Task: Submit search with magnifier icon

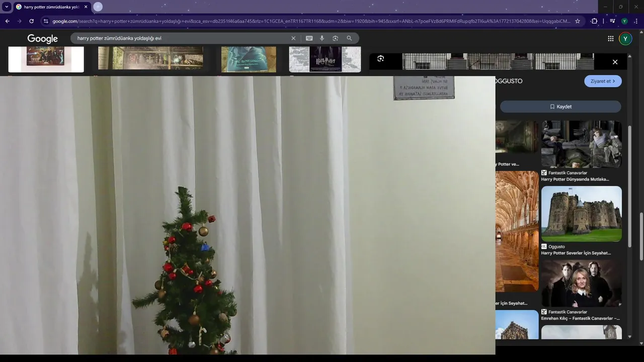Action: point(349,38)
